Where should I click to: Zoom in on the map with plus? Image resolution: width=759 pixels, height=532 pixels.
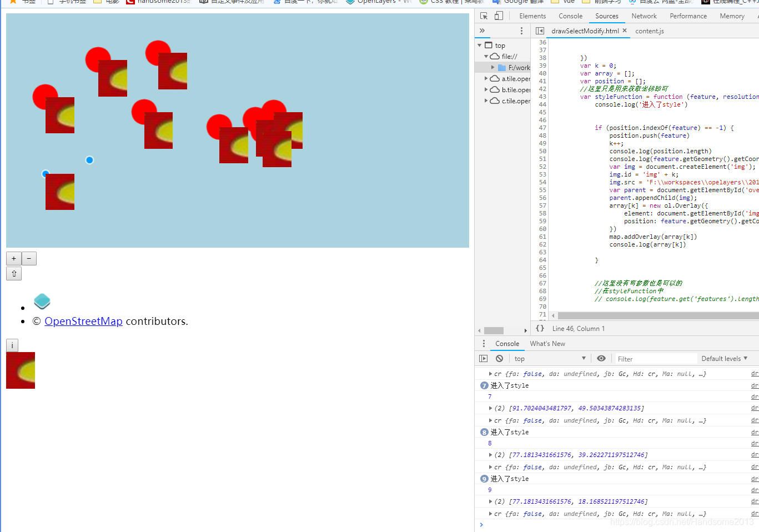point(14,259)
